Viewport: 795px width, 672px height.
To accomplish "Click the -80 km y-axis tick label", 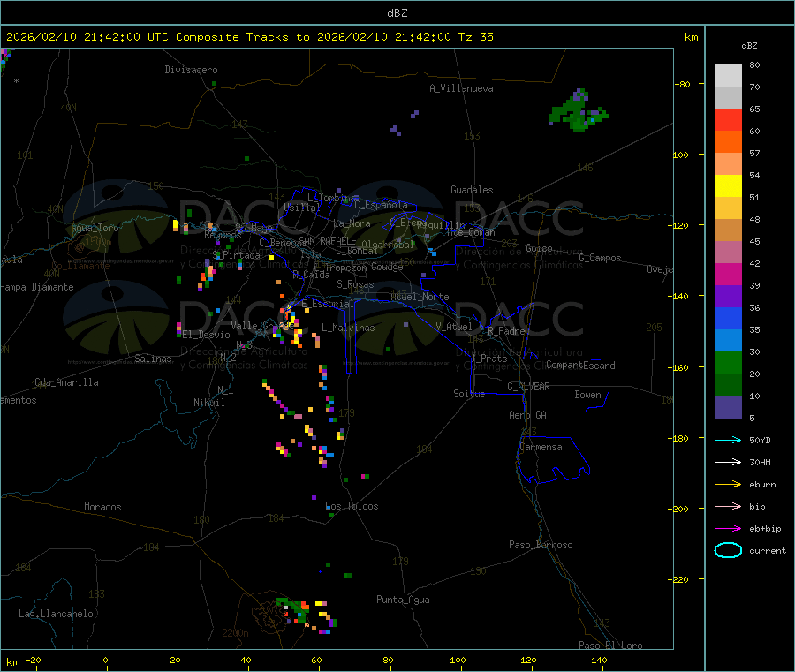I will click(x=683, y=84).
